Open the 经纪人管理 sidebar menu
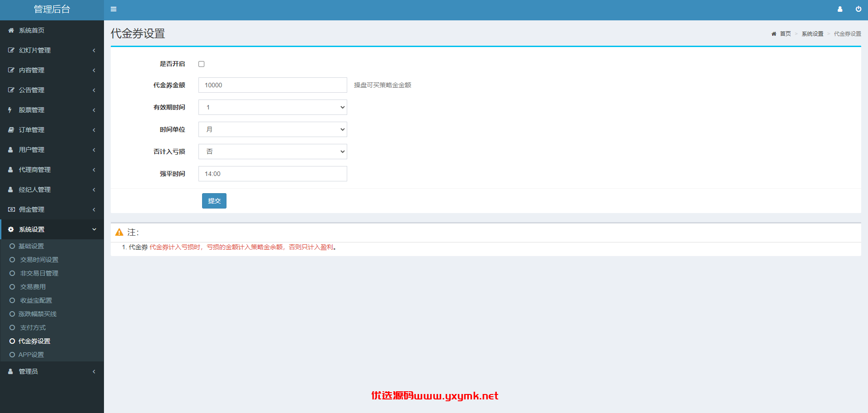This screenshot has width=868, height=413. pyautogui.click(x=52, y=190)
